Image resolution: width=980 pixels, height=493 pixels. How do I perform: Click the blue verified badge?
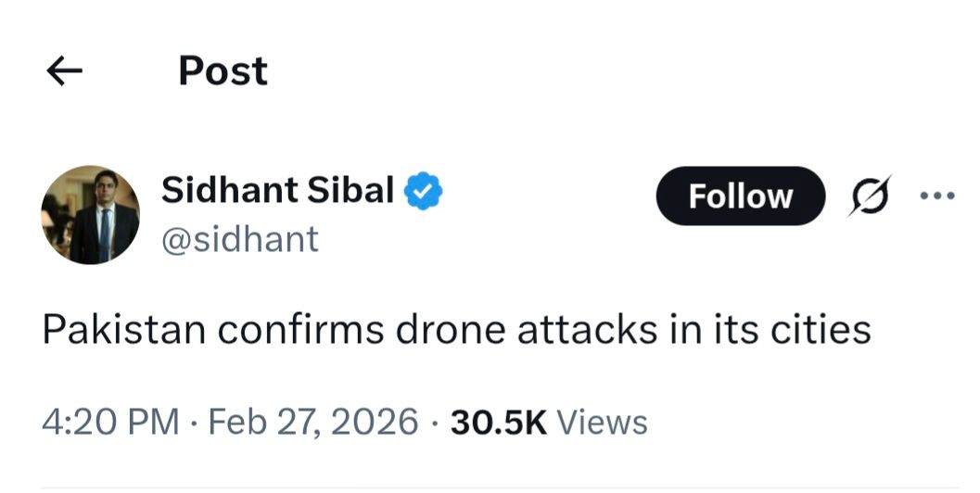(x=425, y=191)
